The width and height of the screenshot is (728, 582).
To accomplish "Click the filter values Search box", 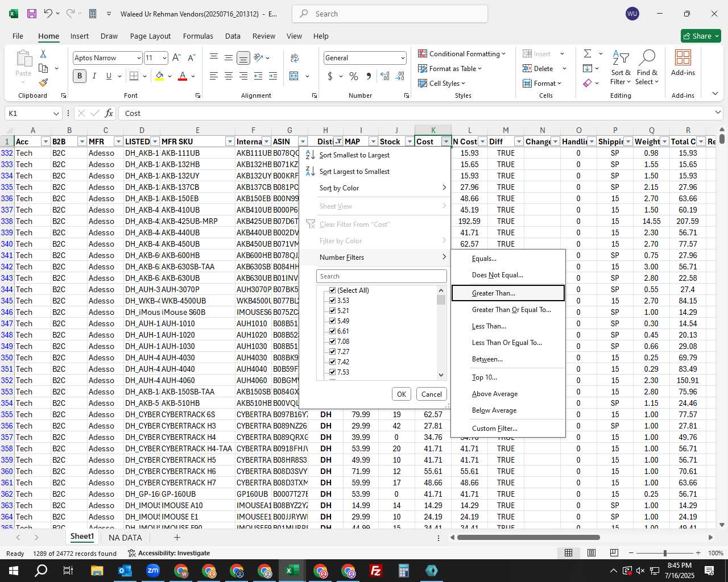I will click(x=381, y=276).
